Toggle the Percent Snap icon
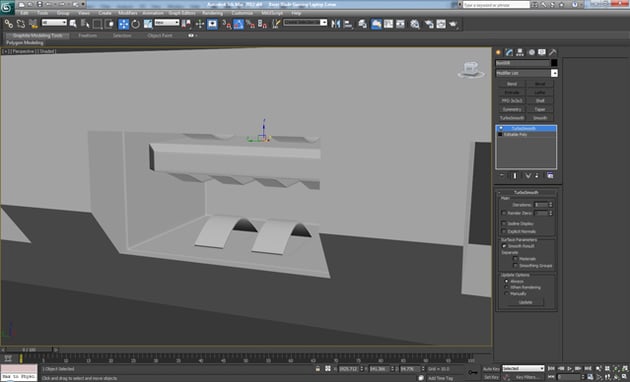Image resolution: width=630 pixels, height=382 pixels. tap(251, 24)
